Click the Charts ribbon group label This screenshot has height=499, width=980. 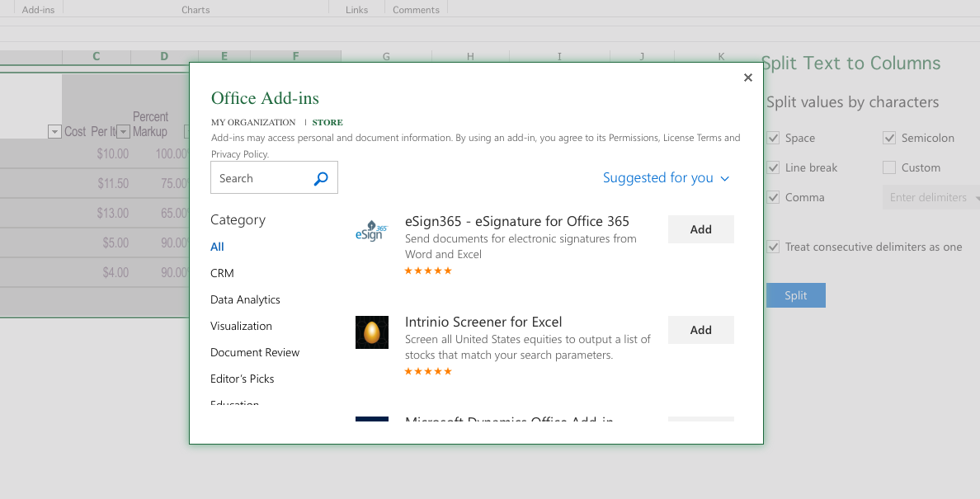point(196,10)
